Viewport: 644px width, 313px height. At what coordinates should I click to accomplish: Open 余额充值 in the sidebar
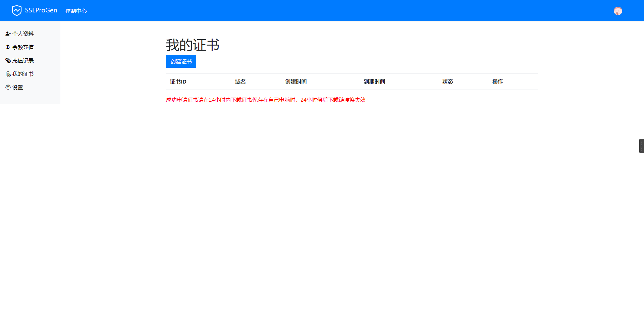coord(23,47)
